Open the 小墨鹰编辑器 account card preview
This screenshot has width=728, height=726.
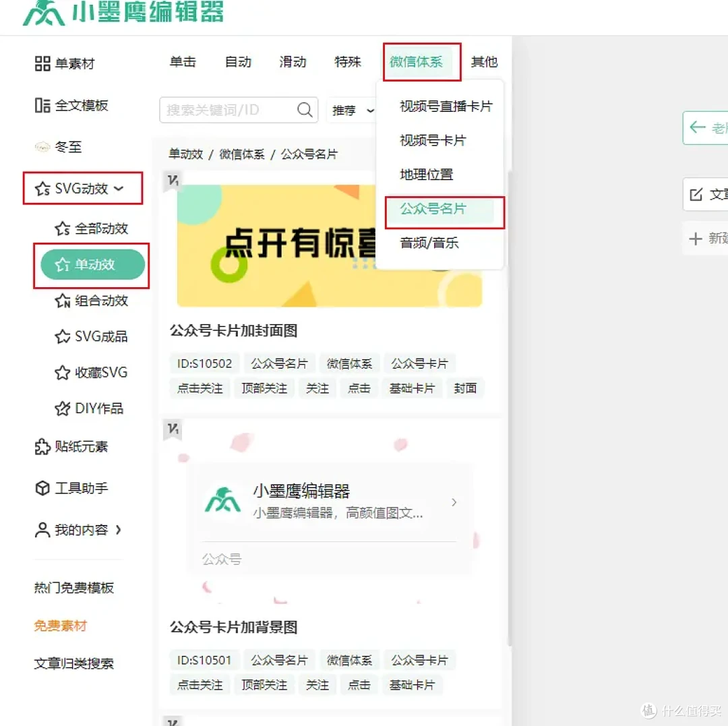point(330,518)
